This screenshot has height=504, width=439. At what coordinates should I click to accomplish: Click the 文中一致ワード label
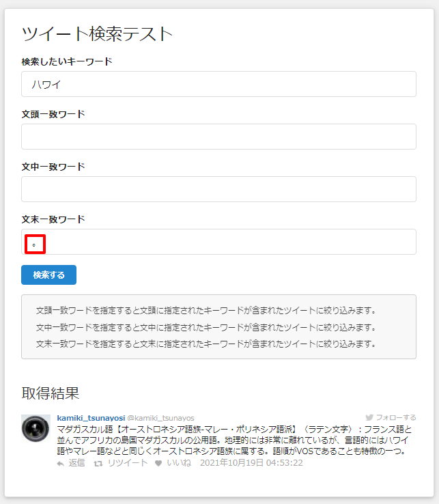[x=53, y=167]
